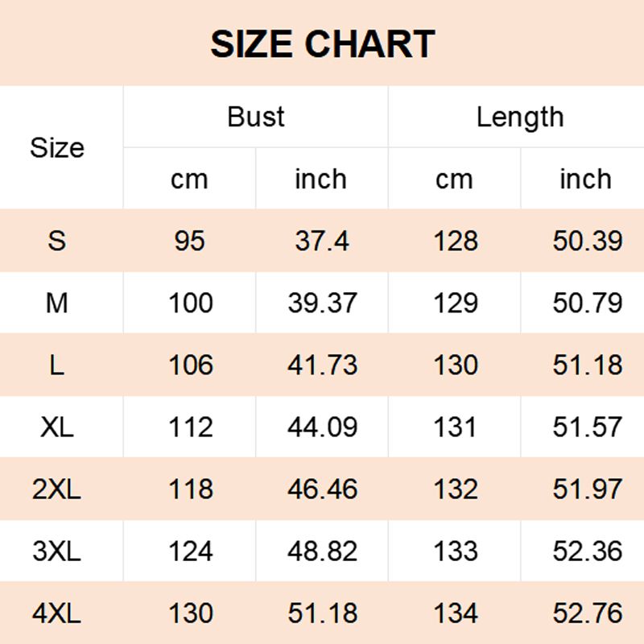Click the Size header cell
Viewport: 644px width, 644px height.
tap(57, 148)
